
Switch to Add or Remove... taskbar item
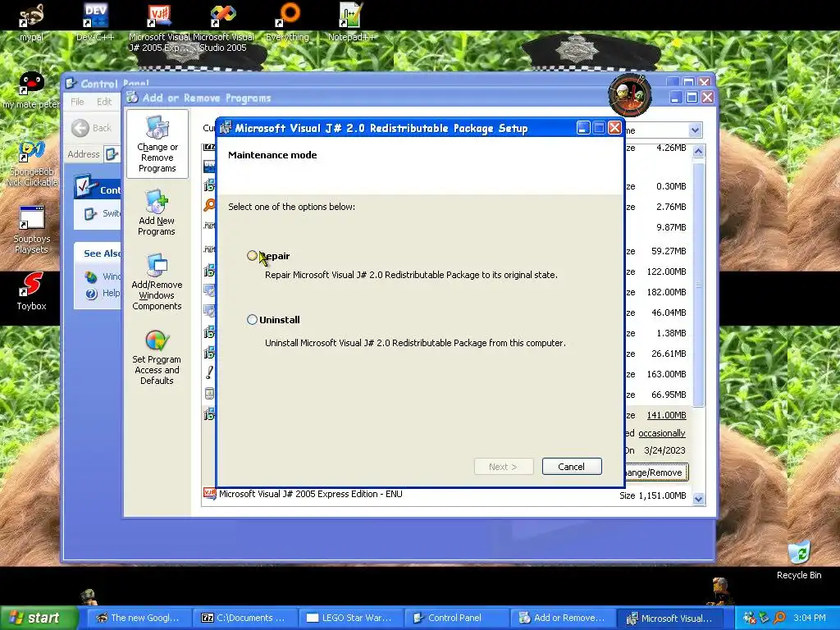click(x=561, y=618)
